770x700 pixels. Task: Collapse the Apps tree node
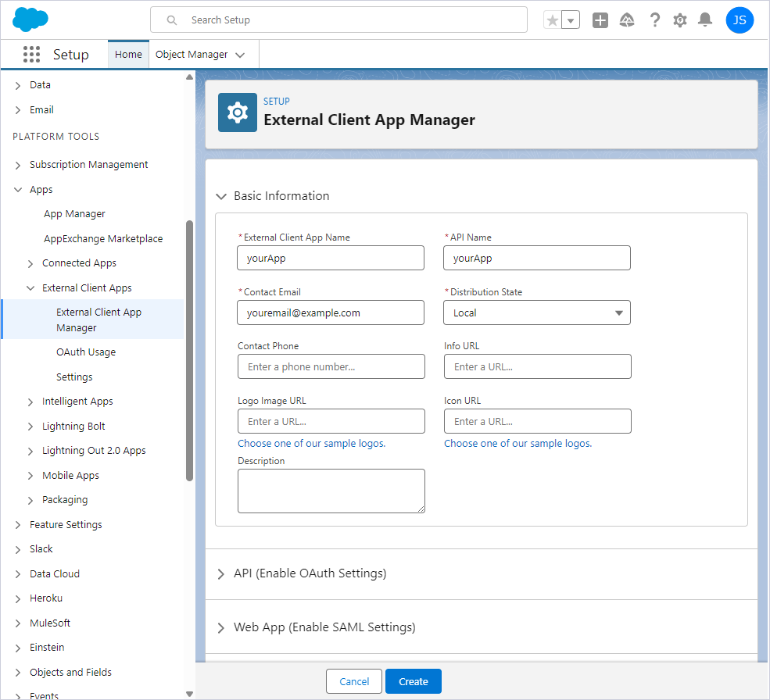(18, 190)
